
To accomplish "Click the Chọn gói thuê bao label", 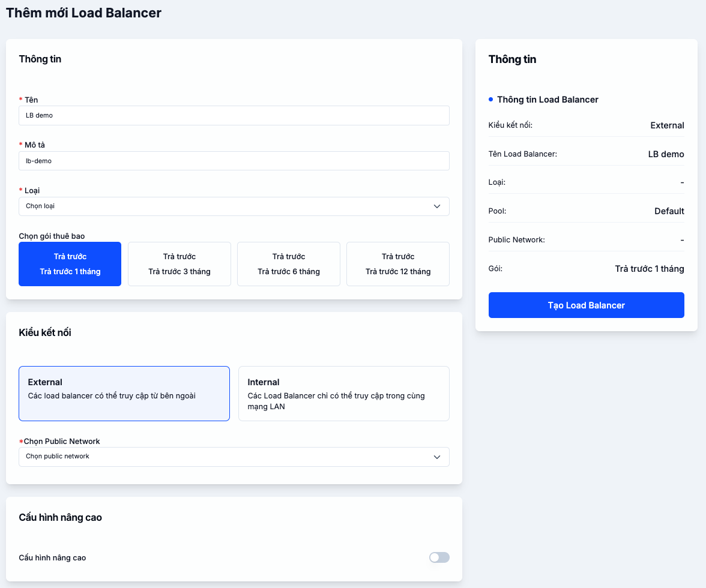I will pos(52,236).
